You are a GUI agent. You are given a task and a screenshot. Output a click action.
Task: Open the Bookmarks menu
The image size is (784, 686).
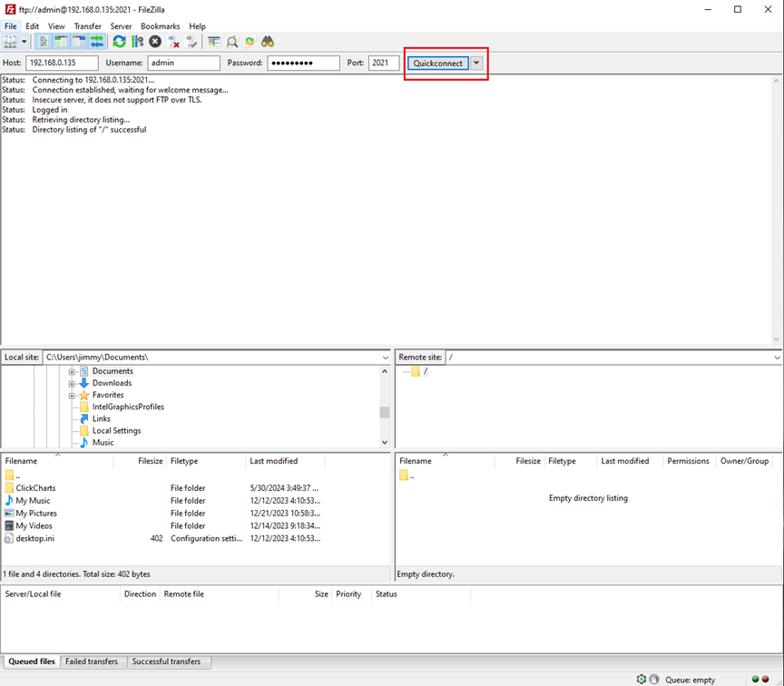click(160, 26)
